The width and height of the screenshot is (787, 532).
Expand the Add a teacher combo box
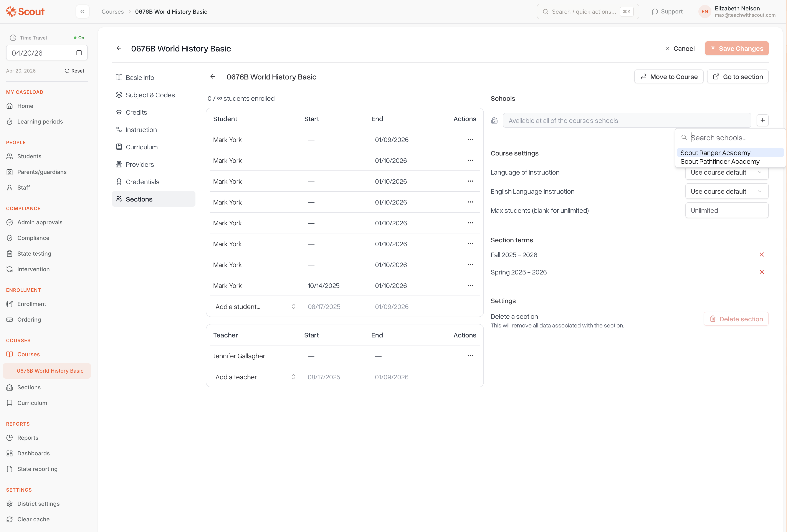[255, 377]
